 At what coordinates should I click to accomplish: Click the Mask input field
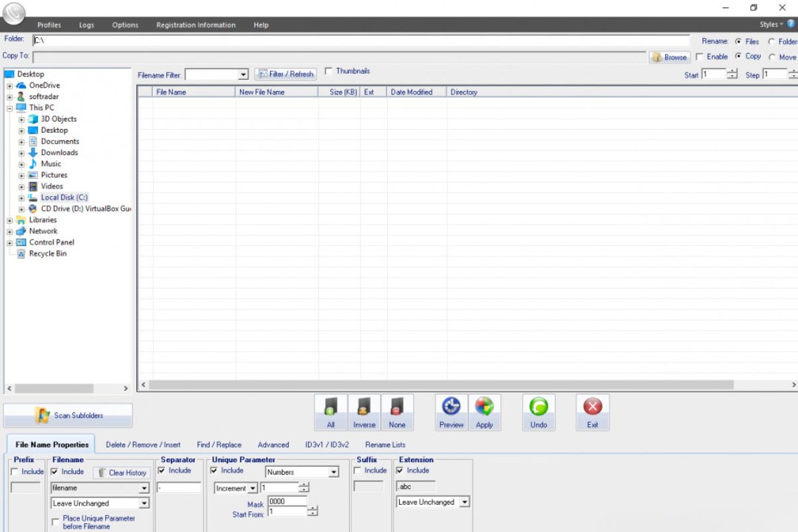pyautogui.click(x=287, y=501)
